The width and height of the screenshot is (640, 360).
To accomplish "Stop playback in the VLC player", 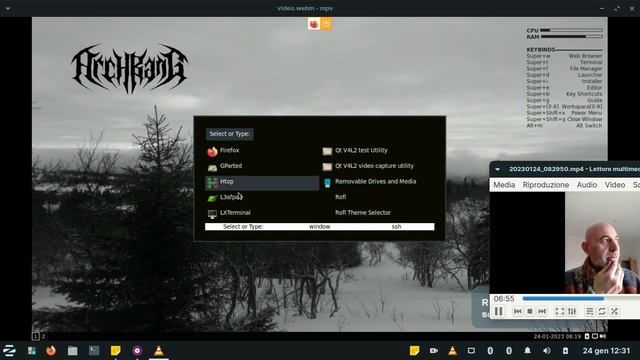I will click(x=530, y=311).
